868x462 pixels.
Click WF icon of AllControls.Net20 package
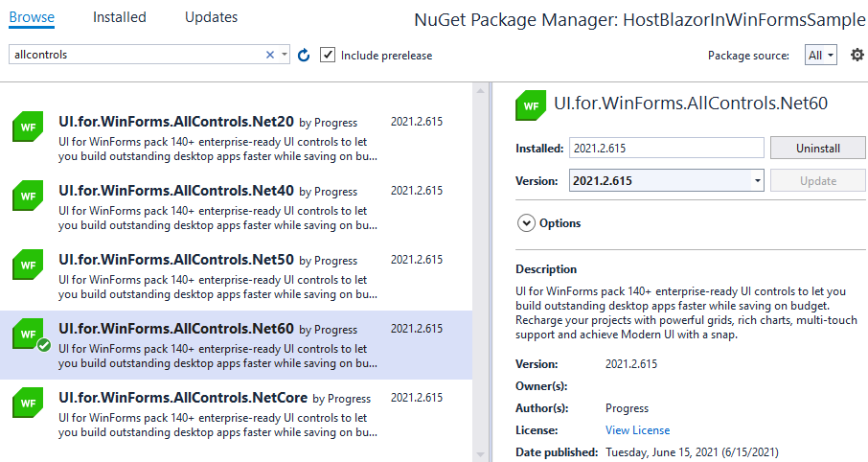[x=28, y=127]
